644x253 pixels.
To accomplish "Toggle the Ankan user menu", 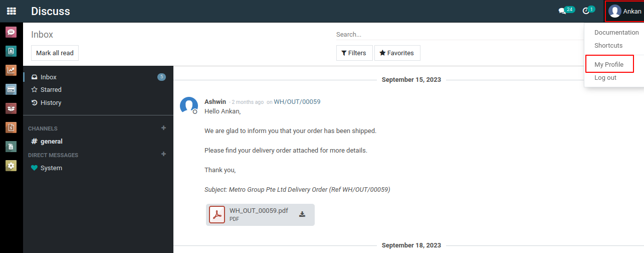I will click(x=624, y=11).
